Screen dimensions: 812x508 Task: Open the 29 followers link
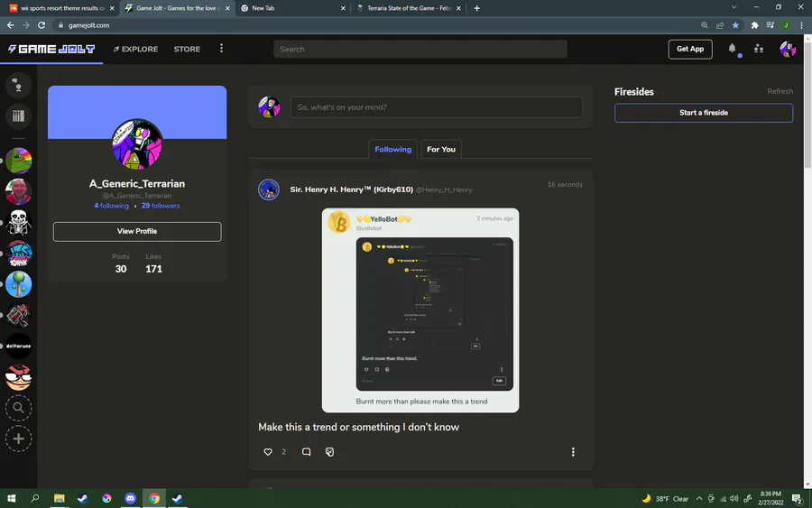pyautogui.click(x=161, y=206)
